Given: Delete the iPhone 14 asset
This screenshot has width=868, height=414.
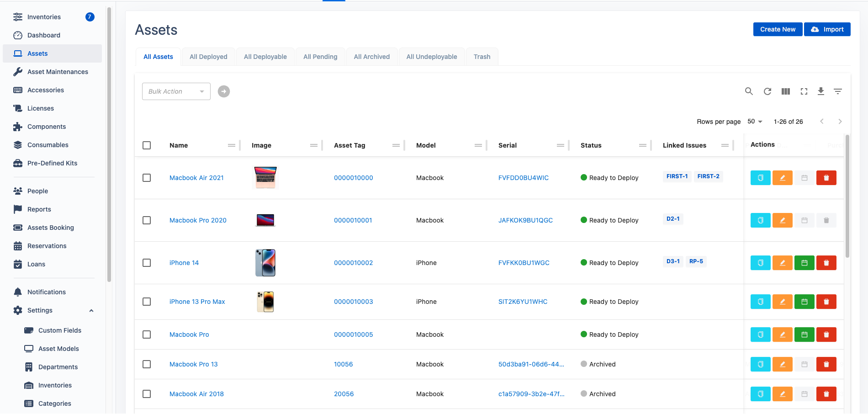Looking at the screenshot, I should coord(826,263).
